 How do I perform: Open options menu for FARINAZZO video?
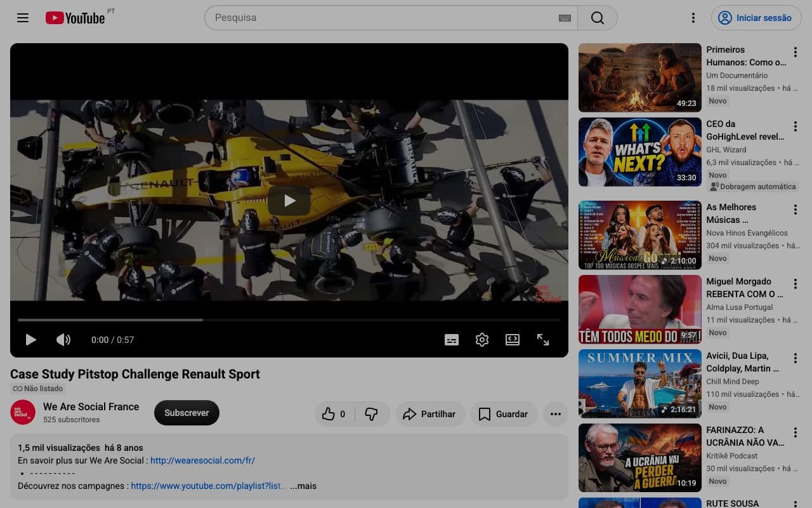point(795,432)
